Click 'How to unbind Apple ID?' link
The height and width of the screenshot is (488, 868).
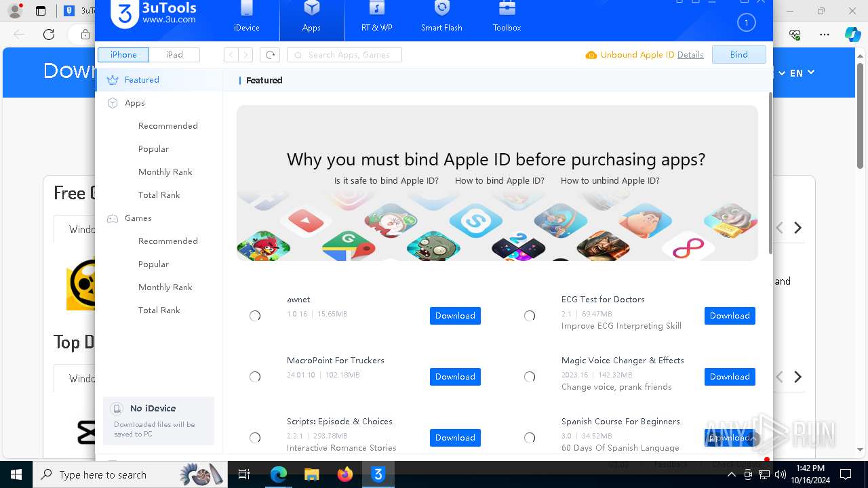[610, 181]
